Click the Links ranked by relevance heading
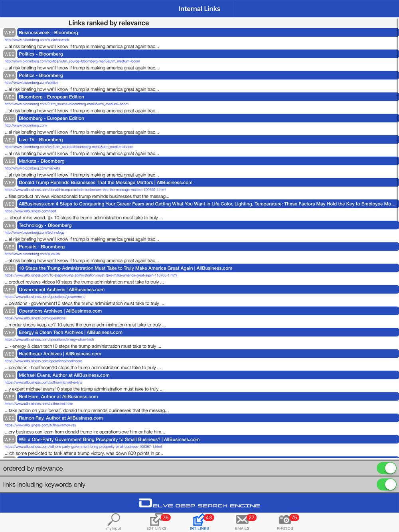 pos(109,23)
